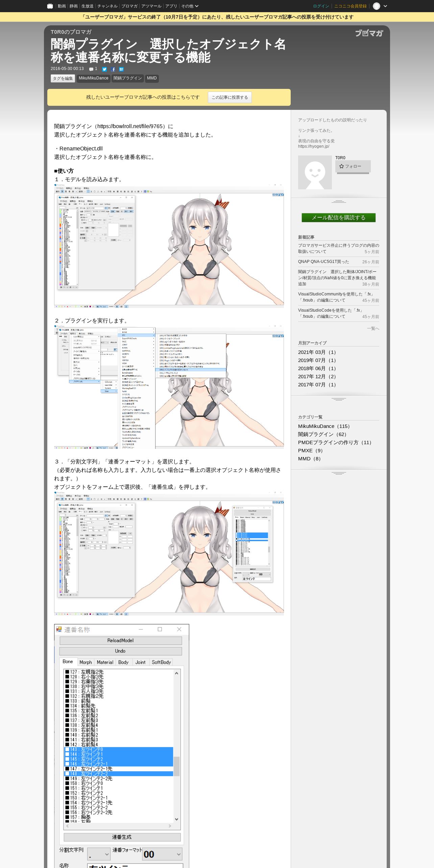Click the 一覧へ link under new articles
Screen dimensions: 434x868
pyautogui.click(x=373, y=329)
